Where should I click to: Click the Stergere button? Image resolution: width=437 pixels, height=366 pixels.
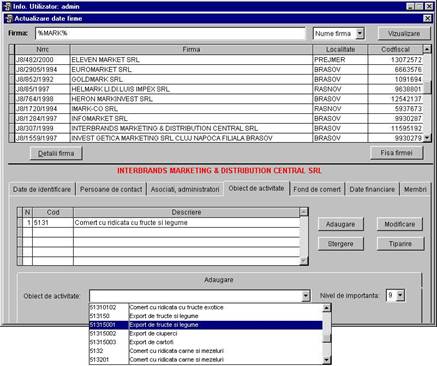340,244
